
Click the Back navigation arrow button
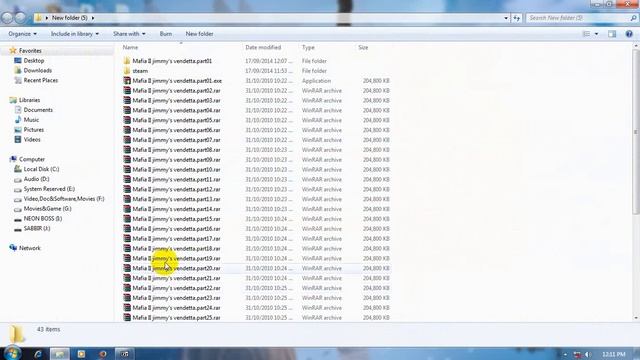point(7,18)
